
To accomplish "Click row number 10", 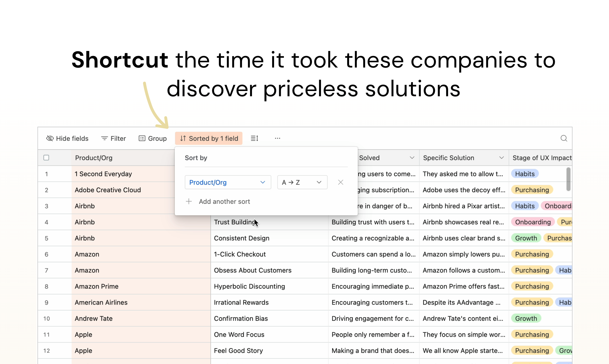I will [x=47, y=319].
